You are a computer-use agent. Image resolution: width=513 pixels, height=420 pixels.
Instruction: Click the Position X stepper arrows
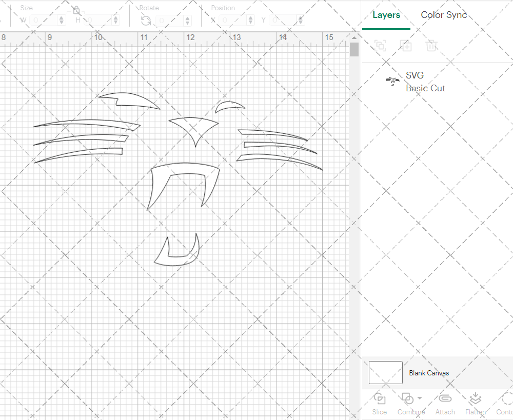[251, 21]
